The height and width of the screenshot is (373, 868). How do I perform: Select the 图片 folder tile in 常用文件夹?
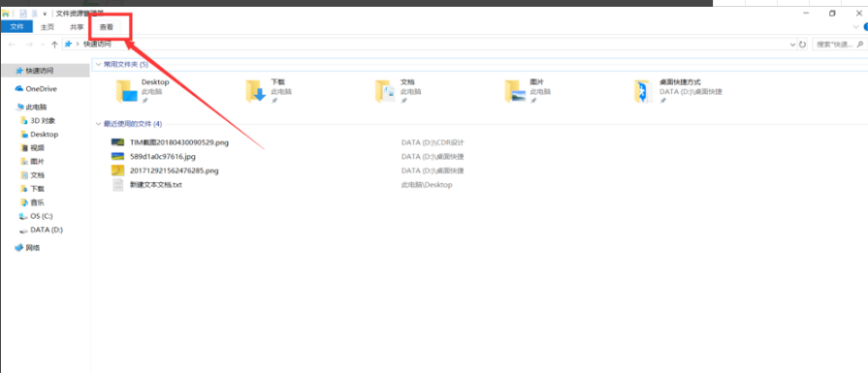point(529,91)
